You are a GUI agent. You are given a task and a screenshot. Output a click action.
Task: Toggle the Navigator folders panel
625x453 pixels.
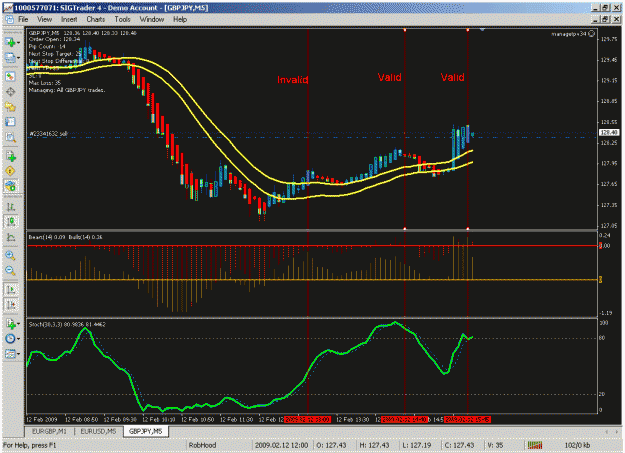click(10, 107)
